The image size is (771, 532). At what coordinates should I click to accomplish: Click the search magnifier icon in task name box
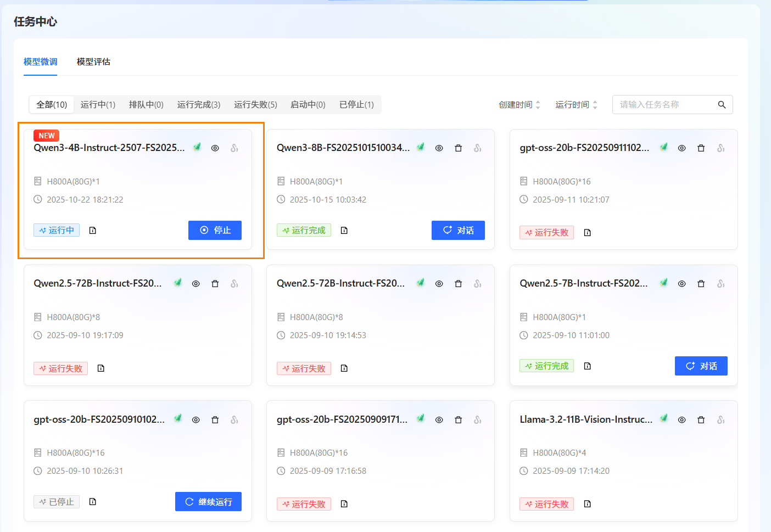pyautogui.click(x=722, y=105)
